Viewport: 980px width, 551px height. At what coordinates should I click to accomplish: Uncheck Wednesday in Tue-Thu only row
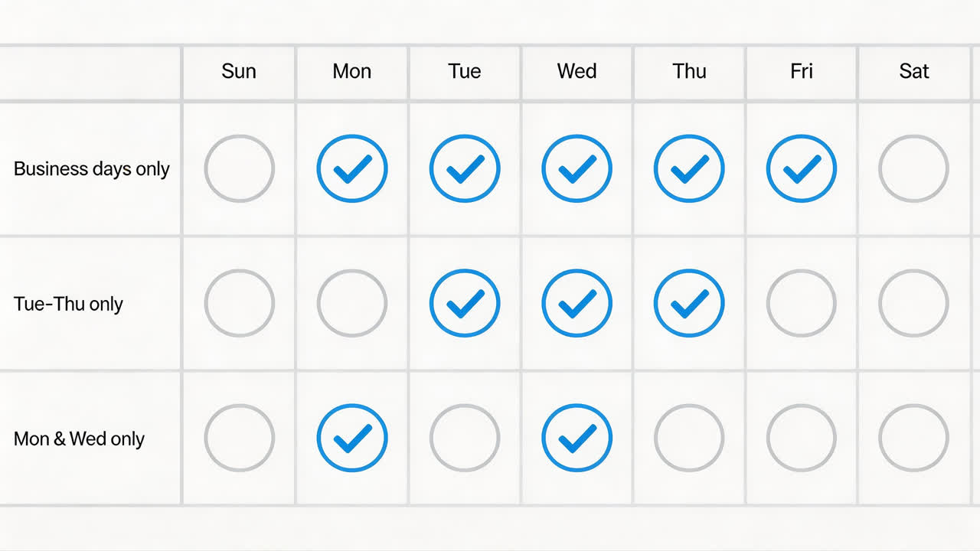pos(577,303)
